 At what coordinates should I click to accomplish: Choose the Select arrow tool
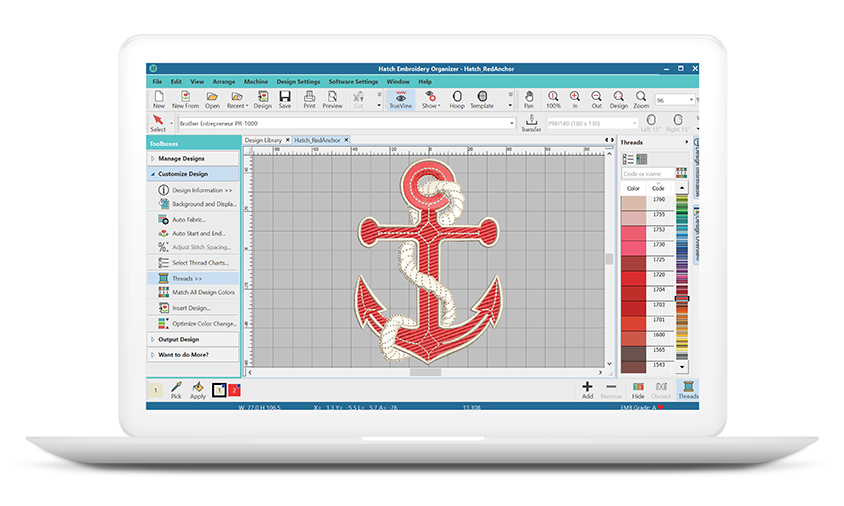[158, 123]
